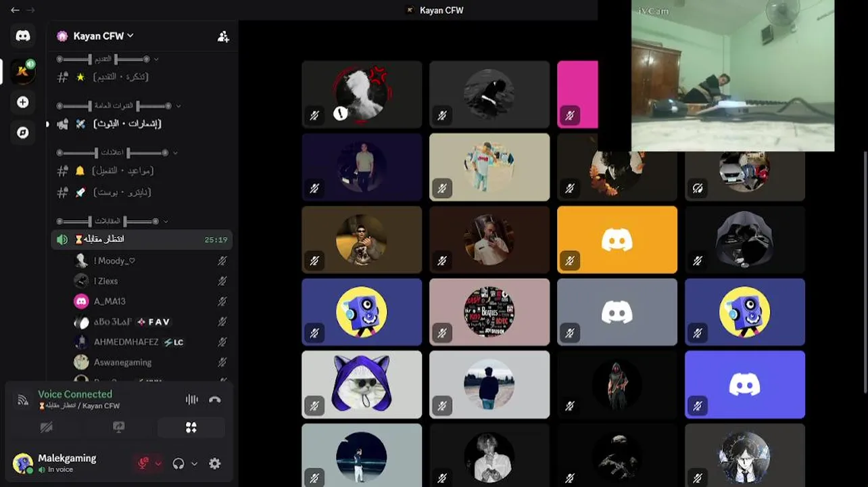Screen dimensions: 868x487
Task: Click mute icon on orange Discord tile
Action: 570,260
